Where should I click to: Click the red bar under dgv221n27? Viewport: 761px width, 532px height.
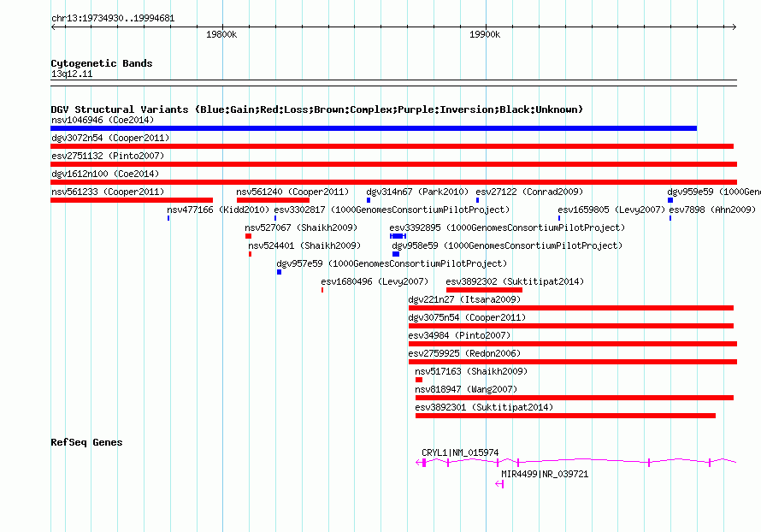coord(571,308)
